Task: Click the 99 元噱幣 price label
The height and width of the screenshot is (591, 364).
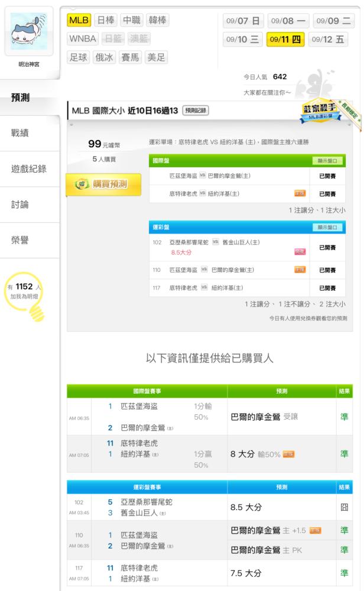Action: pyautogui.click(x=104, y=144)
